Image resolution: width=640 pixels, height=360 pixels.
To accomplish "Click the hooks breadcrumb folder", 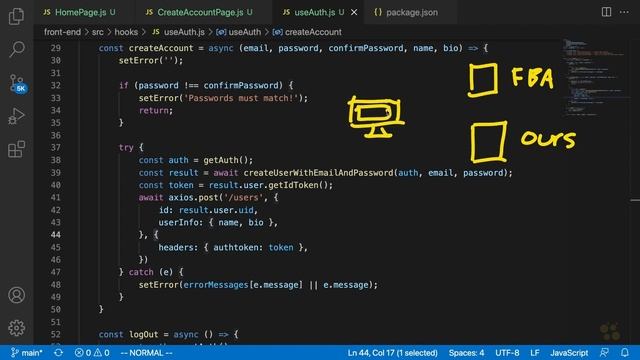I will click(x=126, y=32).
